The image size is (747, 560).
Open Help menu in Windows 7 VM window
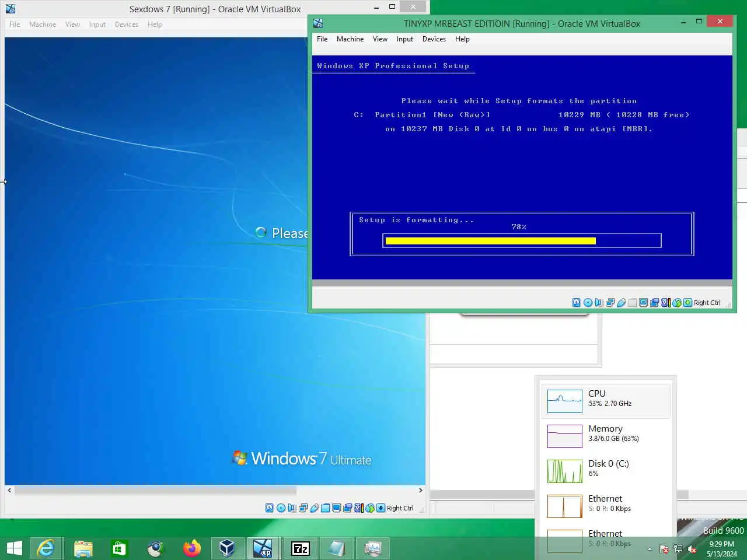155,24
